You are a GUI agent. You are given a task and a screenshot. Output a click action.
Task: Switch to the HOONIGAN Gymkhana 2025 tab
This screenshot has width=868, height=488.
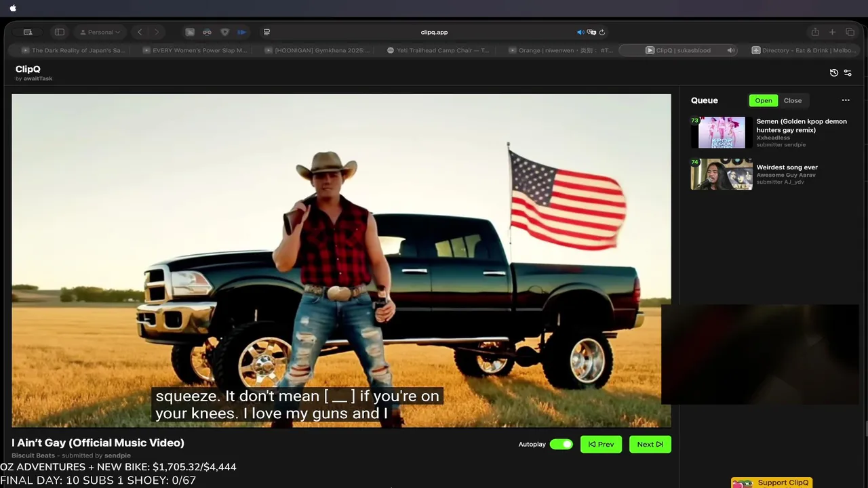pyautogui.click(x=315, y=50)
